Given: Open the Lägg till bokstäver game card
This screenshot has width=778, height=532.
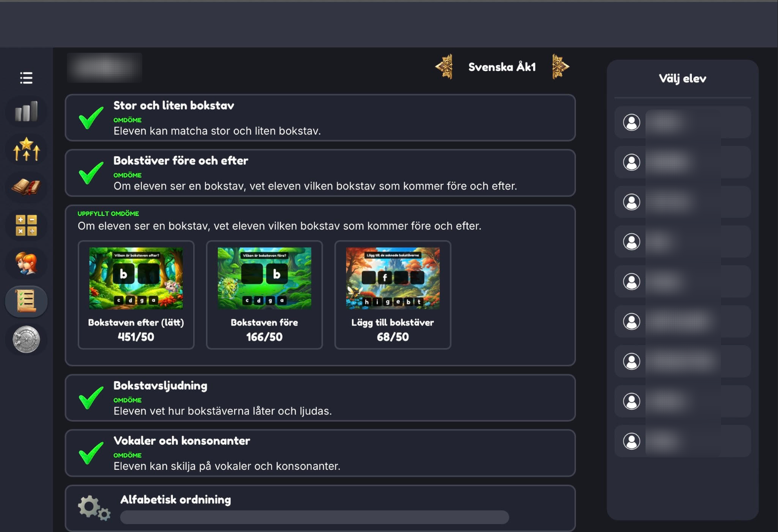Looking at the screenshot, I should [393, 295].
